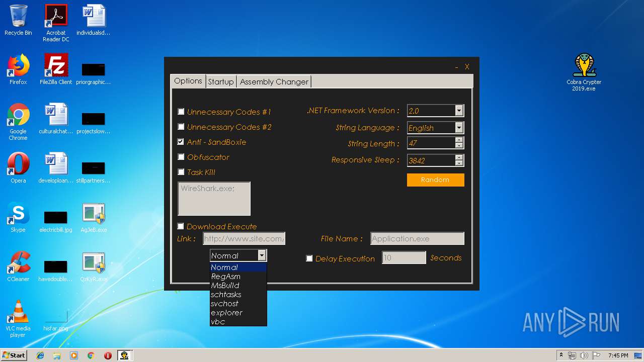Choose MsBuild from the list
Viewport: 644px width, 362px height.
pos(238,286)
